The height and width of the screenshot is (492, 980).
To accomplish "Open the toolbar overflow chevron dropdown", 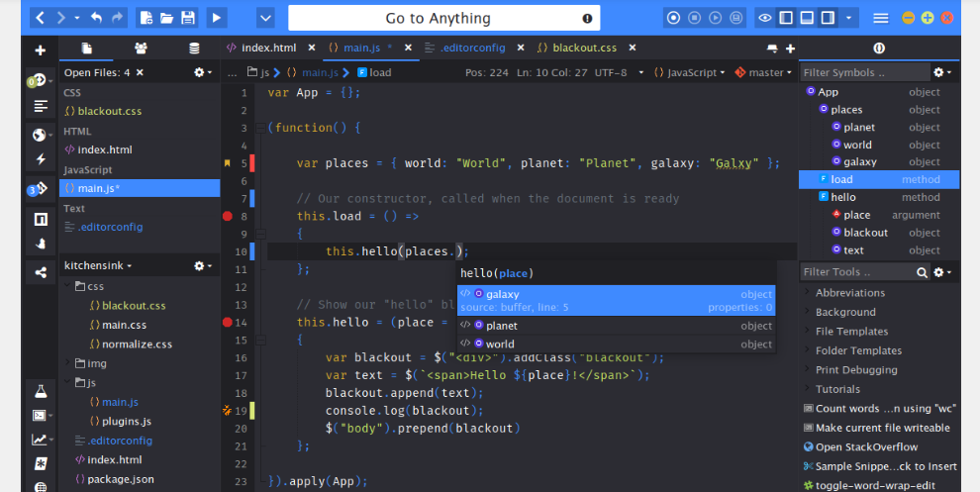I will (265, 18).
